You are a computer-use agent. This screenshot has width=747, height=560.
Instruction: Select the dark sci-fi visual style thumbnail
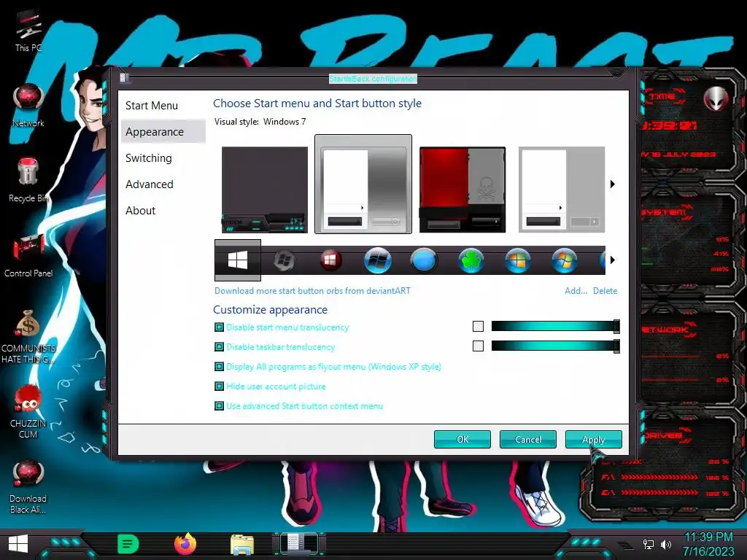click(265, 190)
